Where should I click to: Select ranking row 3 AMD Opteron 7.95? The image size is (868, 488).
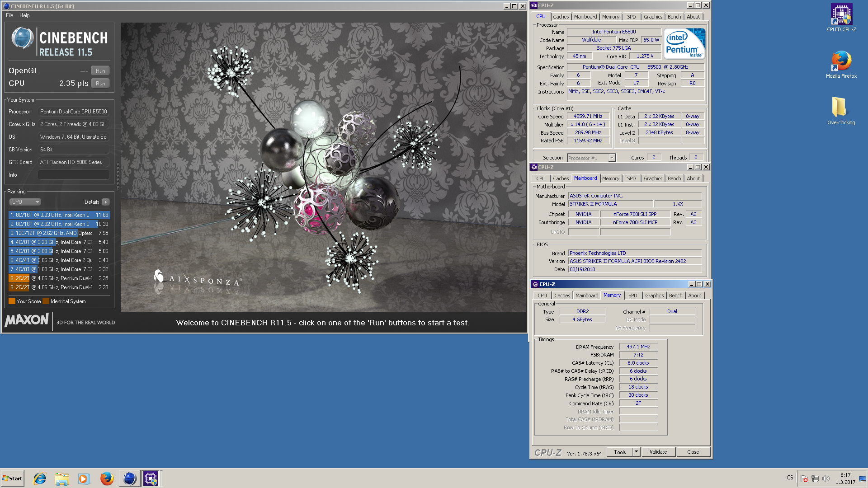tap(59, 233)
